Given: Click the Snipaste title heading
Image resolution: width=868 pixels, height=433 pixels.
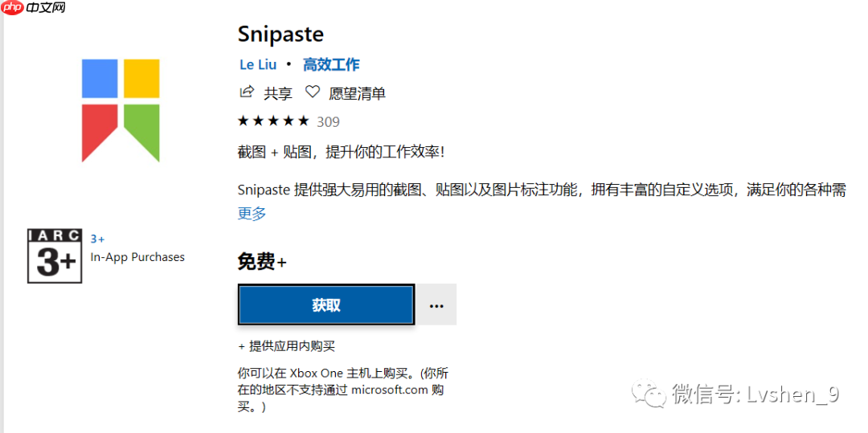Looking at the screenshot, I should point(280,34).
